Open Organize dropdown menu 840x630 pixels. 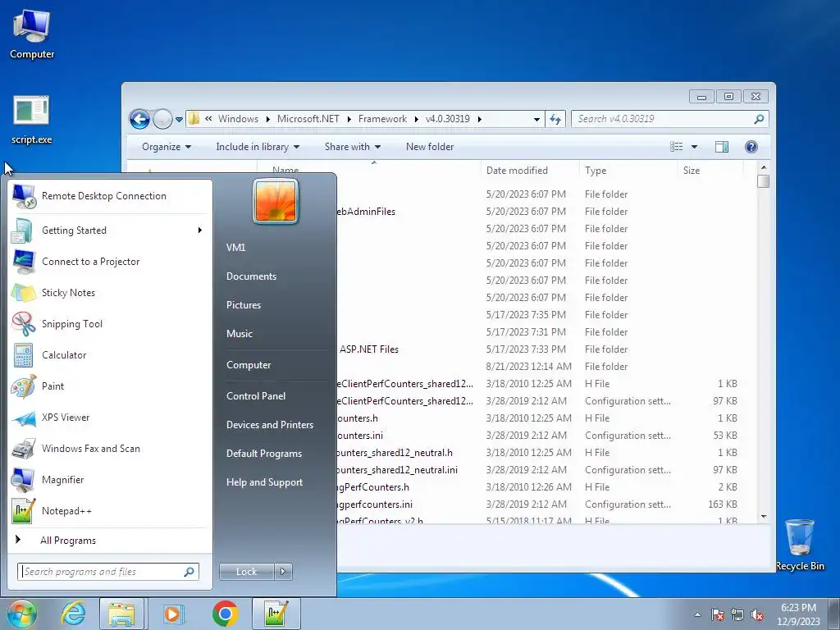point(166,147)
